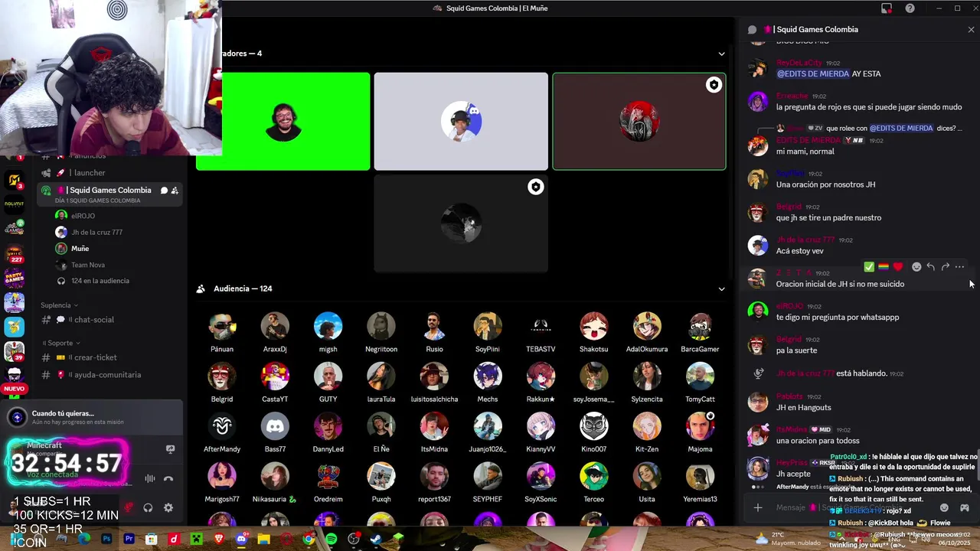
Task: Reply to the hovered message
Action: [930, 267]
